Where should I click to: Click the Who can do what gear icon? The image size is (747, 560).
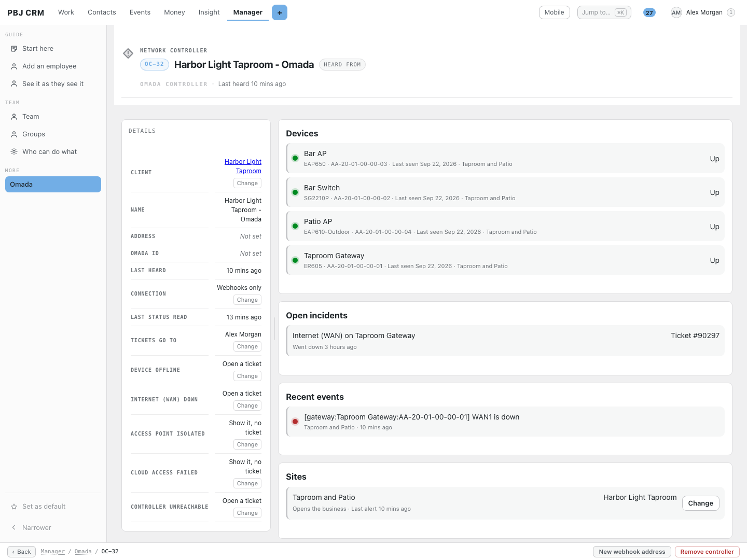point(14,152)
